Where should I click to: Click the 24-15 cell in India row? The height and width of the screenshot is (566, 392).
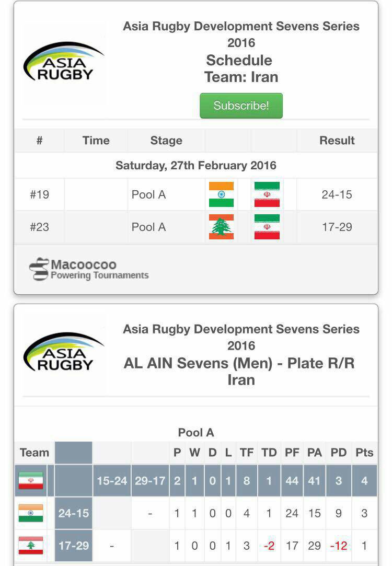[x=74, y=513]
